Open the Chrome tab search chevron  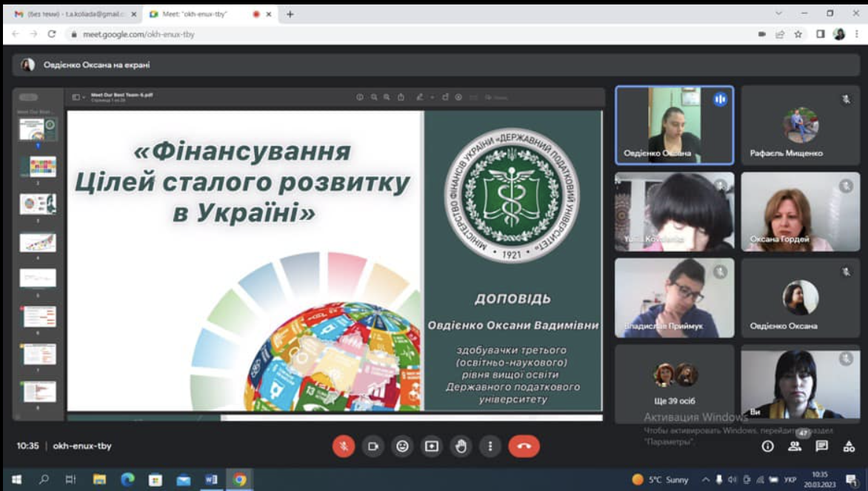779,13
